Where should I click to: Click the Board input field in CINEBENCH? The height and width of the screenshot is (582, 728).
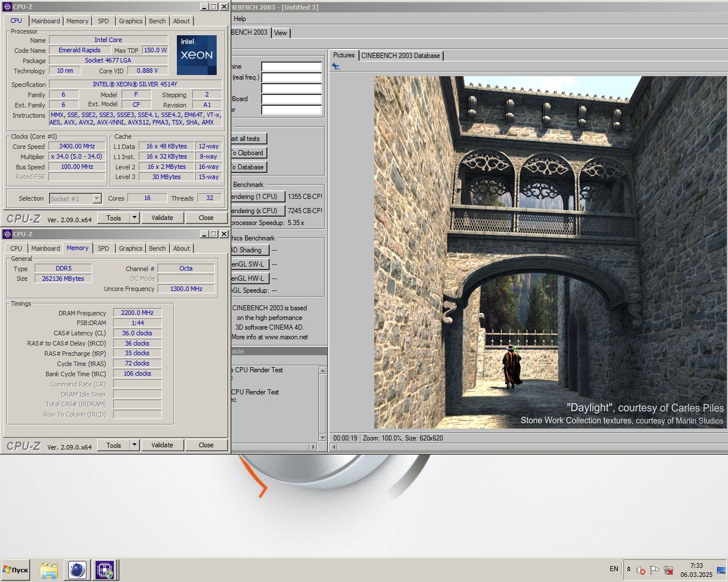291,99
